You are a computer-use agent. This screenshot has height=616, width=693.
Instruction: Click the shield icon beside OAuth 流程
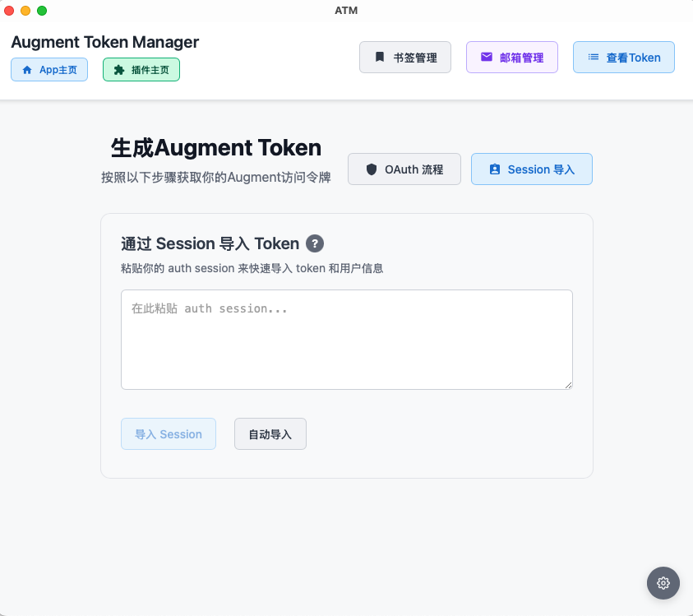pyautogui.click(x=372, y=169)
